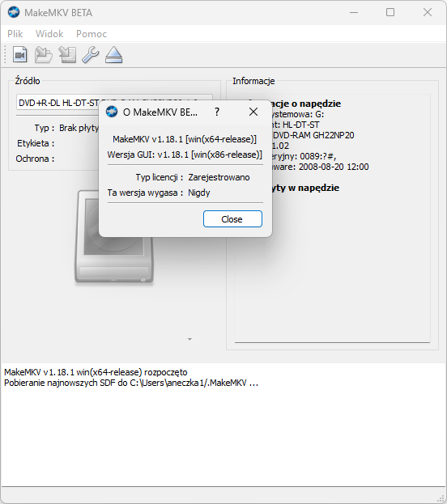Click the Ta wersja wygasa label

pyautogui.click(x=145, y=193)
